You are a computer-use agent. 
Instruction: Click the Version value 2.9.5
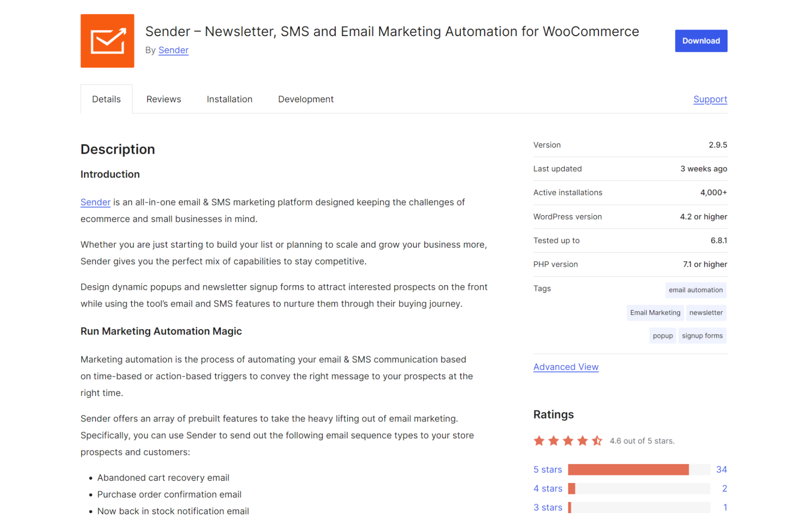pyautogui.click(x=718, y=145)
